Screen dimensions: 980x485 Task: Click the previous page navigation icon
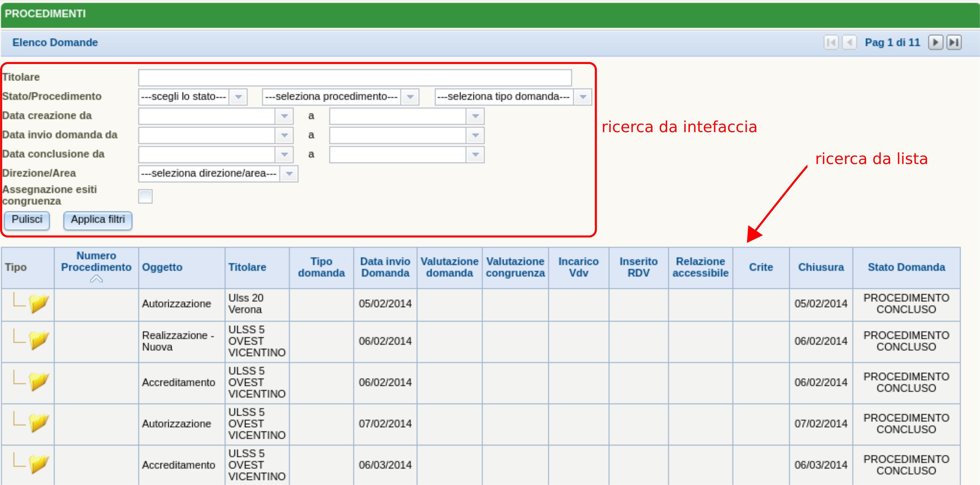pyautogui.click(x=849, y=42)
